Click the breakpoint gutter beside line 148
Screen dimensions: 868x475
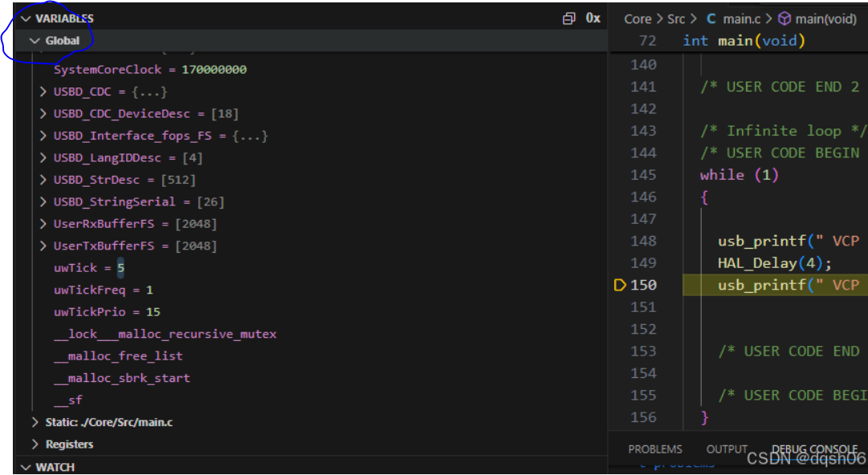click(x=619, y=241)
